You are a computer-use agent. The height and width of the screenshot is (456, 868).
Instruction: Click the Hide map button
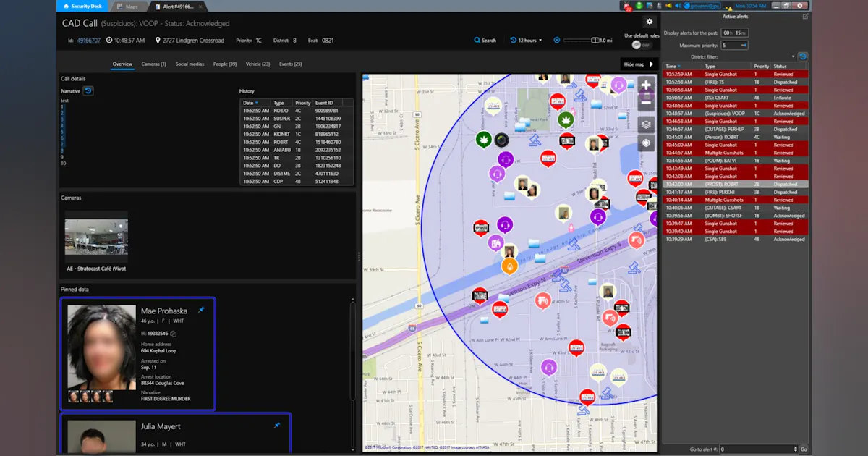pyautogui.click(x=639, y=64)
